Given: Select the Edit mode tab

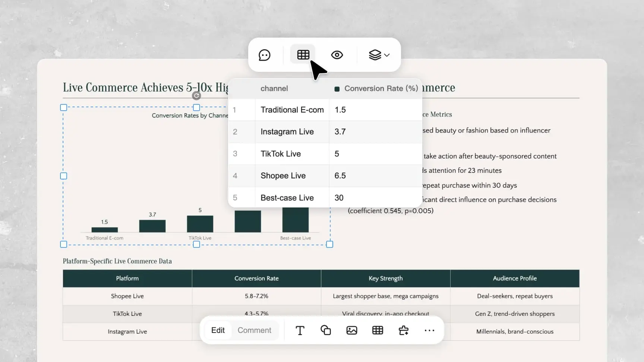Looking at the screenshot, I should [x=218, y=330].
